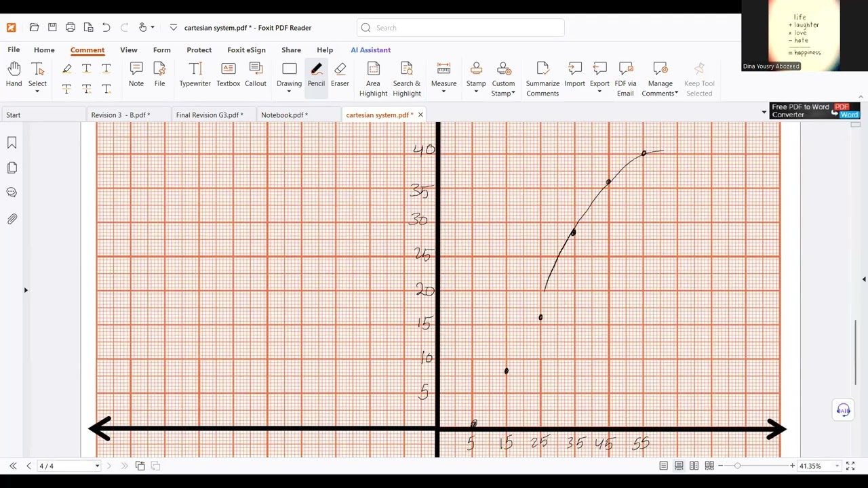Image resolution: width=868 pixels, height=488 pixels.
Task: Switch to continuous page view
Action: [679, 466]
